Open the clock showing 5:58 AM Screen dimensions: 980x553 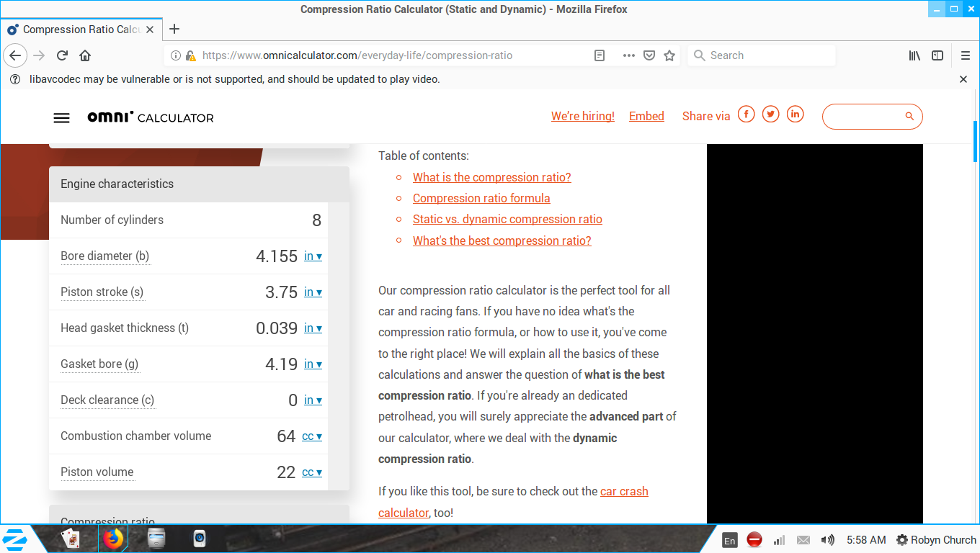(866, 540)
